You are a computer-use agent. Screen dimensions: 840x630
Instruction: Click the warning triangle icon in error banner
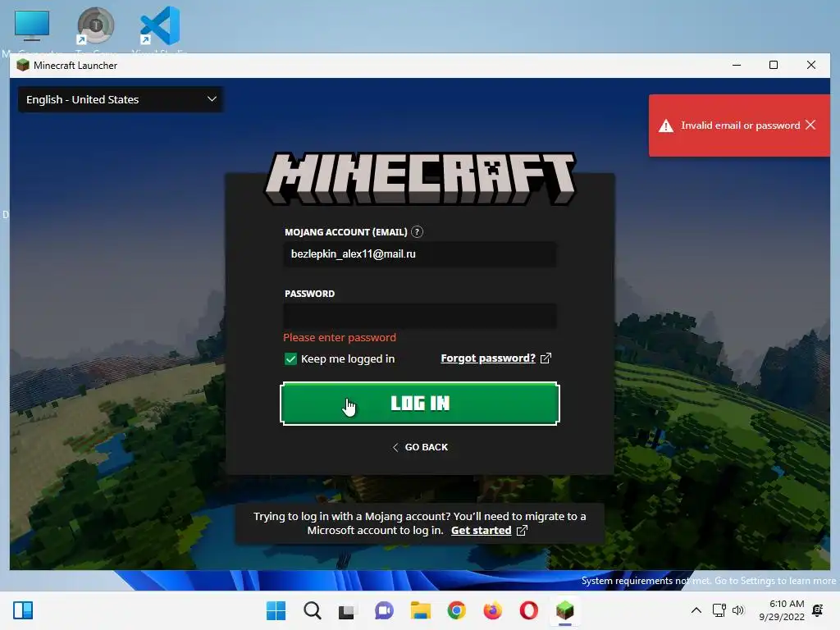[666, 126]
